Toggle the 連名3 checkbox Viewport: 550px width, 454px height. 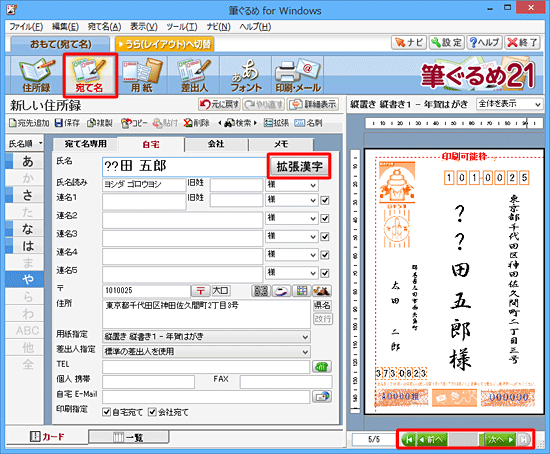tap(325, 237)
